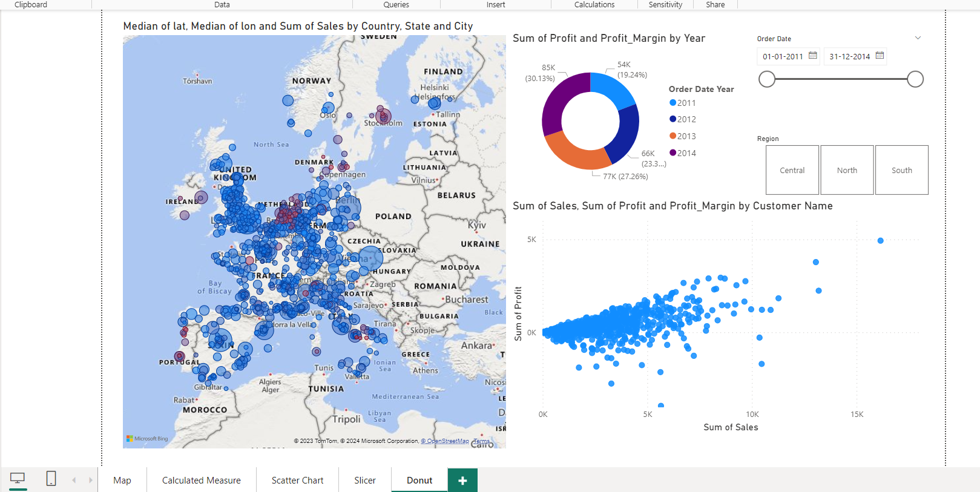Image resolution: width=980 pixels, height=492 pixels.
Task: Click the Sum of Profit axis title
Action: pos(518,314)
